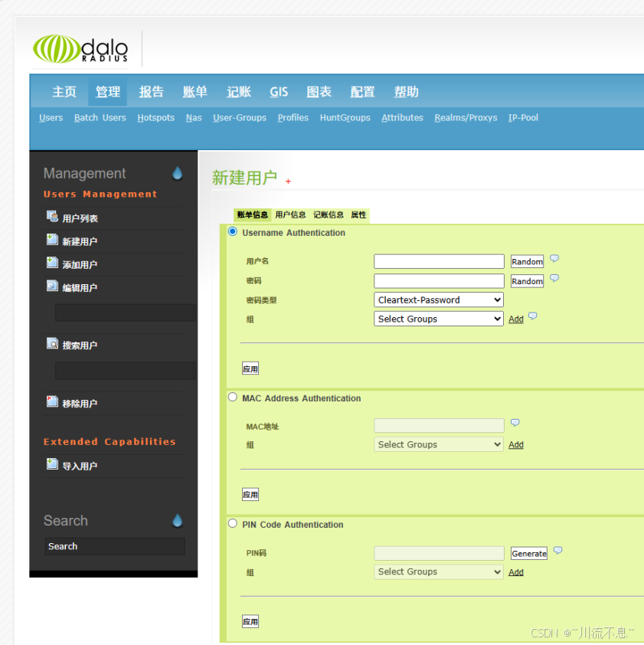Image resolution: width=644 pixels, height=645 pixels.
Task: Open the 配置 main menu
Action: (363, 91)
